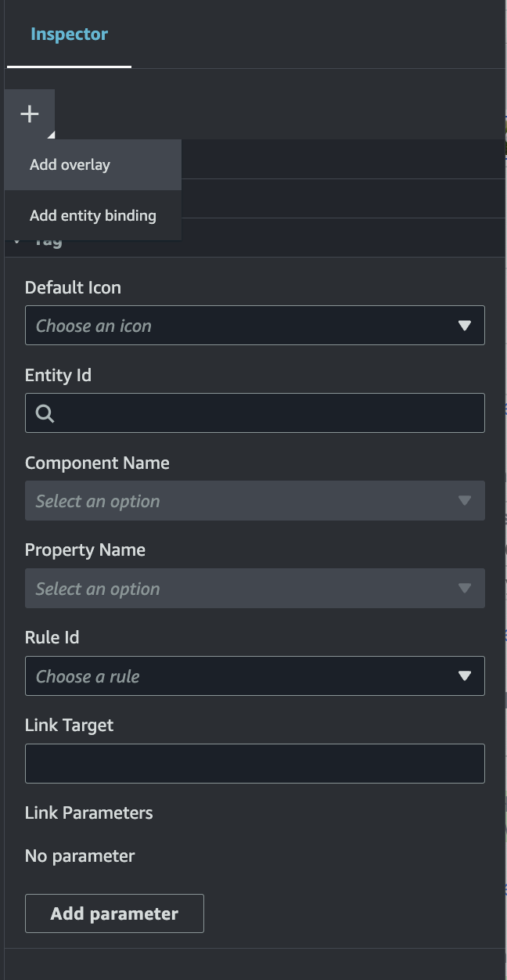The height and width of the screenshot is (980, 507).
Task: Click the "No parameter" label area
Action: (79, 856)
